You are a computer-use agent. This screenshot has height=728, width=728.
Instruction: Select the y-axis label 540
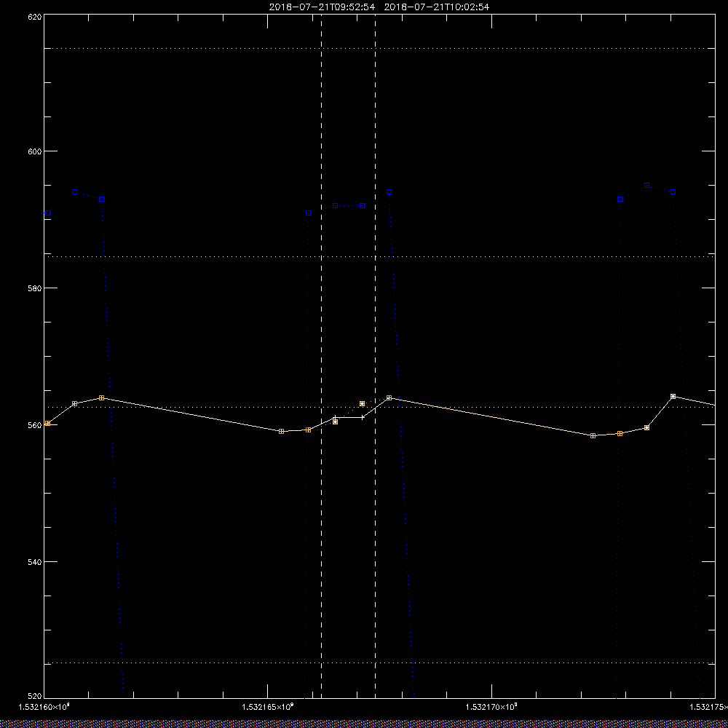pyautogui.click(x=35, y=562)
